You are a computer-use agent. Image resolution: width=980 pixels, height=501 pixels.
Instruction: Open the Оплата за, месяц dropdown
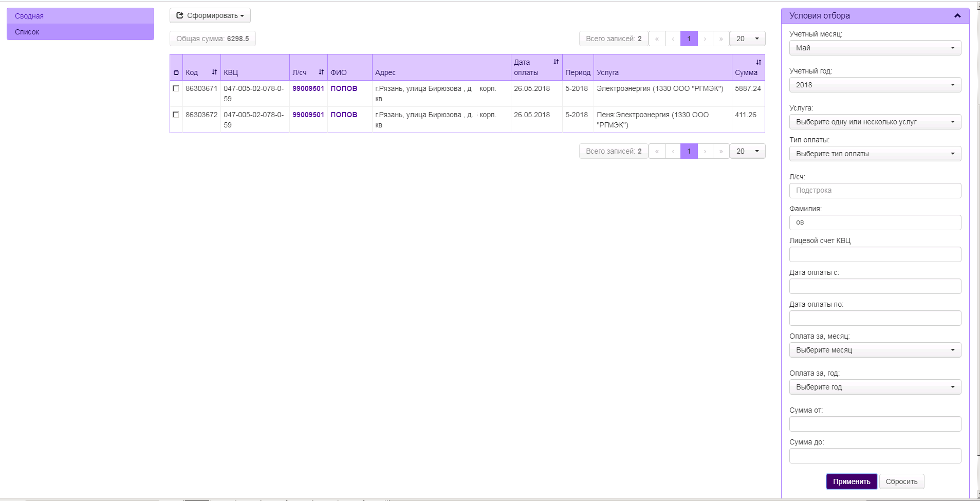(875, 350)
